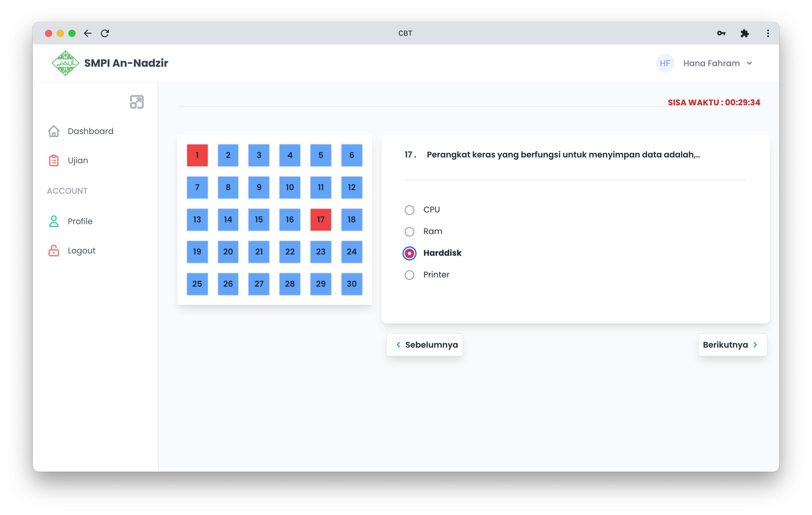This screenshot has height=515, width=812.
Task: Open the Dashboard via its home icon
Action: click(x=54, y=131)
